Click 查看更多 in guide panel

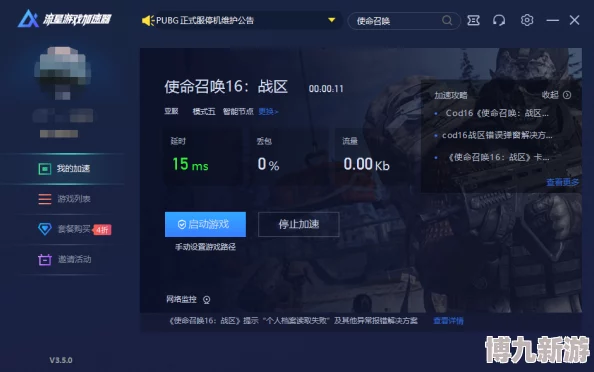[x=563, y=182]
